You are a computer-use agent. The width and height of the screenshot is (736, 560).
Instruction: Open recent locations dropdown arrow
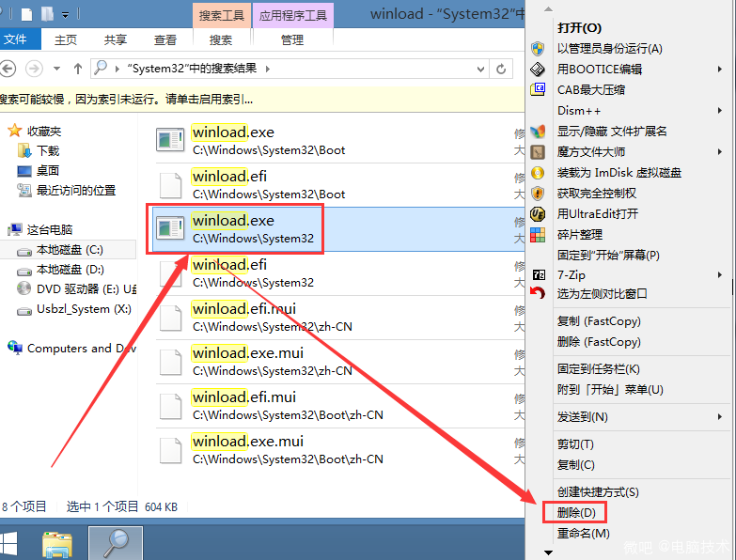tap(56, 69)
